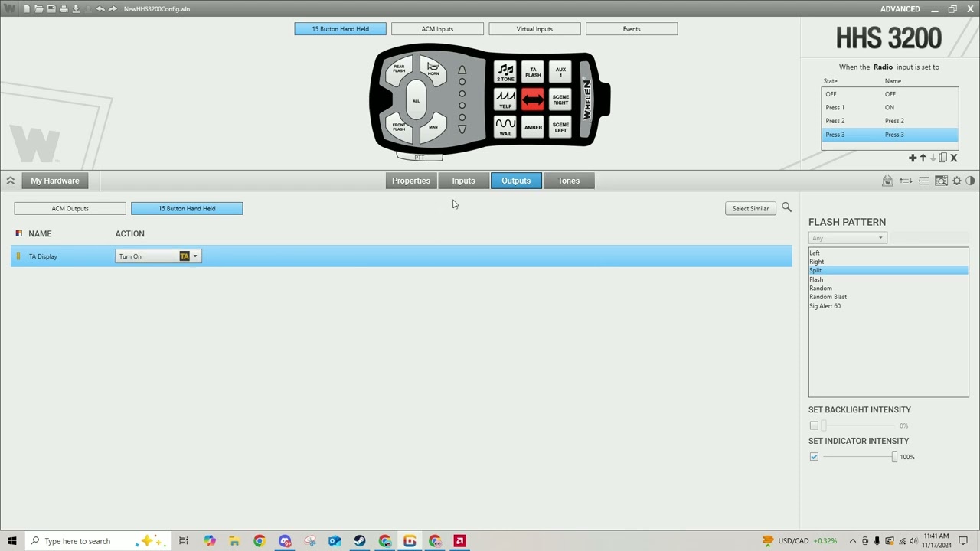Open the Properties tab
980x551 pixels.
[411, 181]
